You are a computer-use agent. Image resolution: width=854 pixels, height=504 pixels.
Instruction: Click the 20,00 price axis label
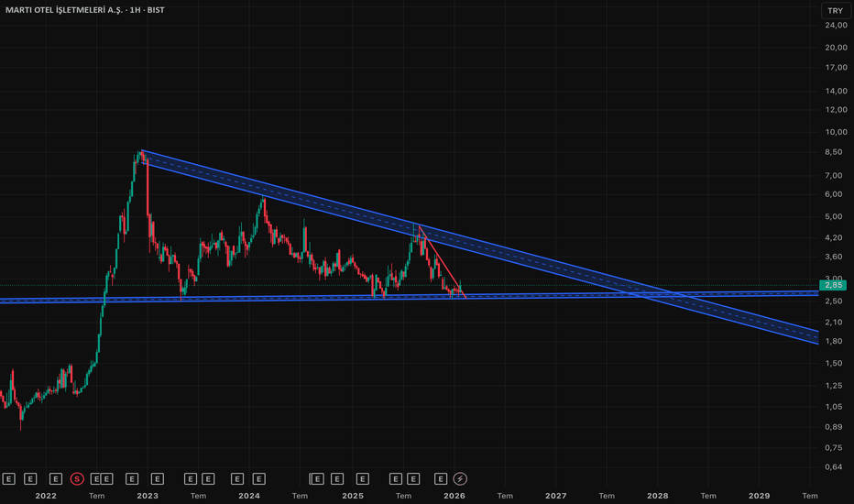(x=836, y=48)
